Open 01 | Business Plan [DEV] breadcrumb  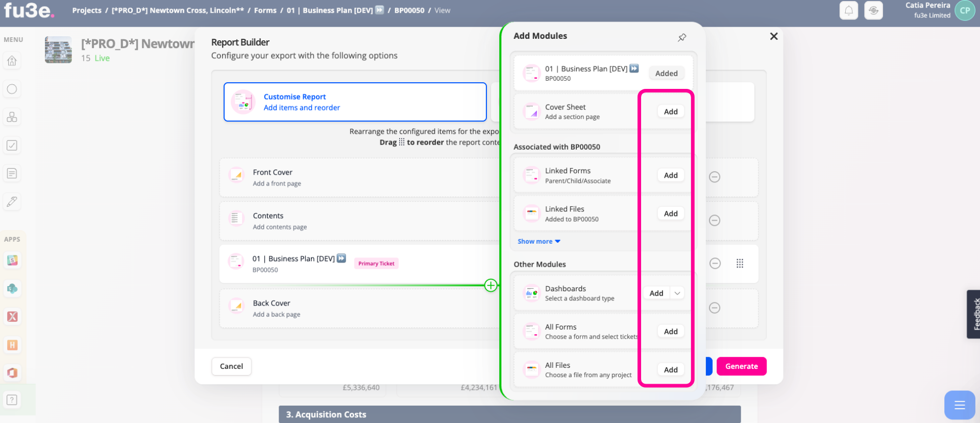[x=335, y=10]
